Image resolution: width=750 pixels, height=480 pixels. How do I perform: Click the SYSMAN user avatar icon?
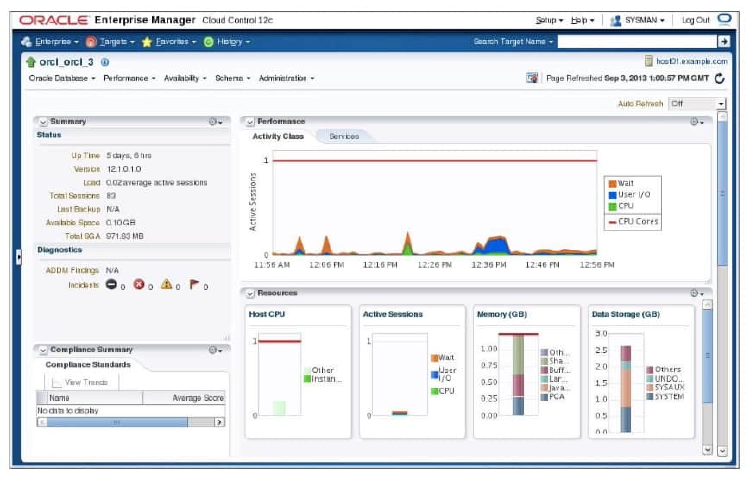coord(616,21)
